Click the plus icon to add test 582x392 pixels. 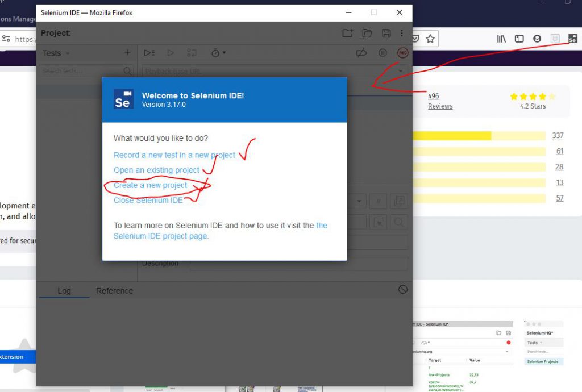pyautogui.click(x=127, y=53)
